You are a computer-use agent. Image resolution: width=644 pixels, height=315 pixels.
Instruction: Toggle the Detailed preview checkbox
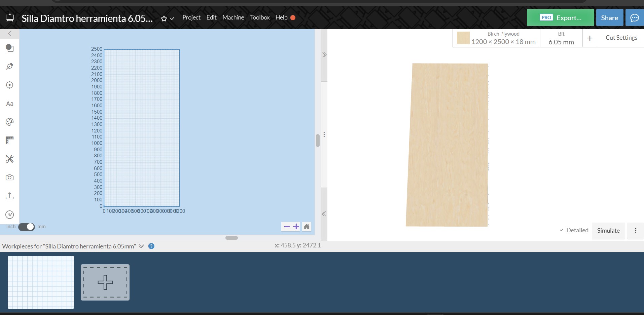coord(561,230)
